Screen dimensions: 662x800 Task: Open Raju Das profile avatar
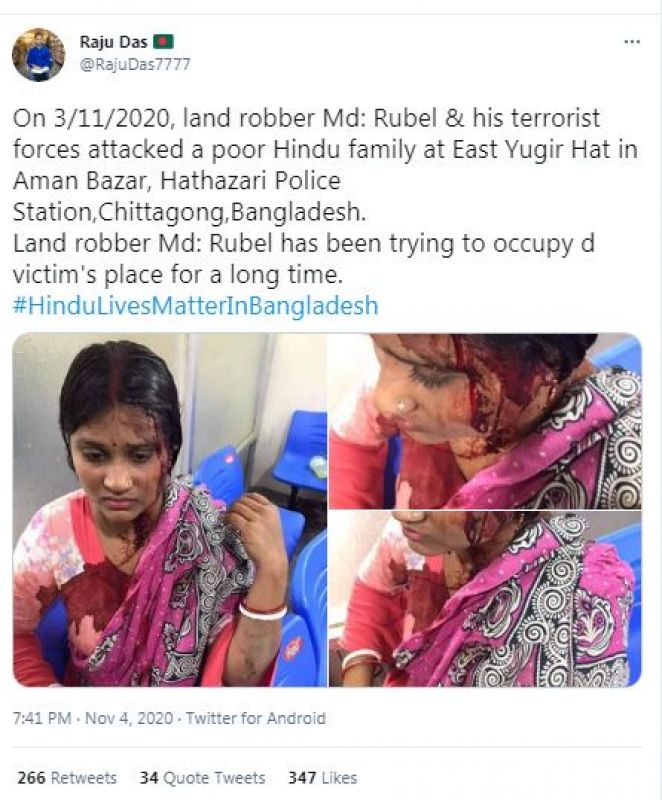point(38,55)
